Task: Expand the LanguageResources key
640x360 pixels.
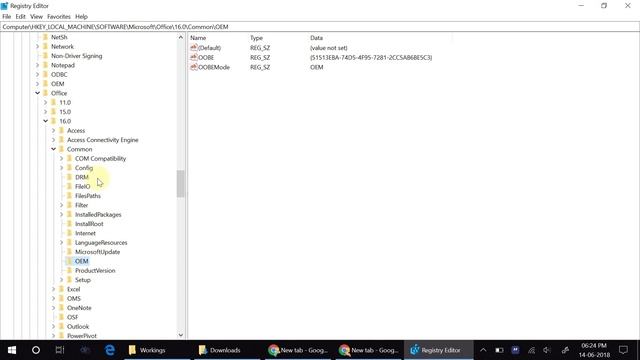Action: (61, 243)
